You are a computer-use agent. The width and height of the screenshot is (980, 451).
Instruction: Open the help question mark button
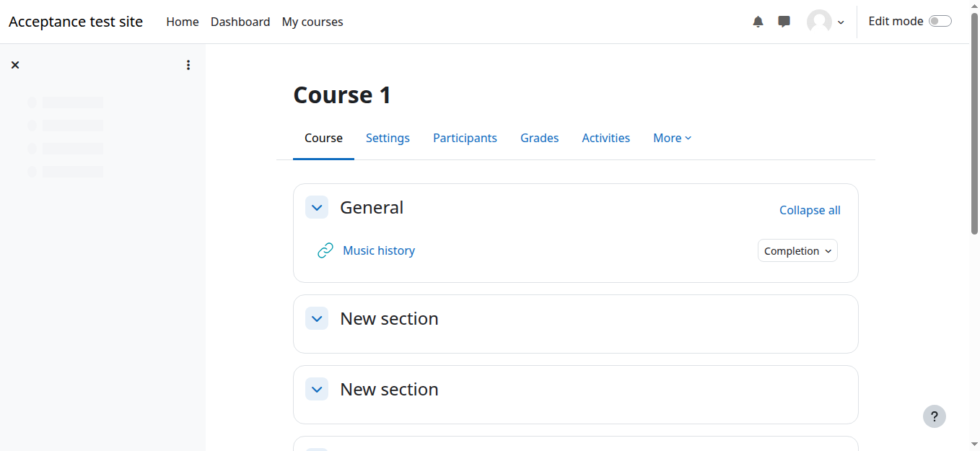(934, 416)
